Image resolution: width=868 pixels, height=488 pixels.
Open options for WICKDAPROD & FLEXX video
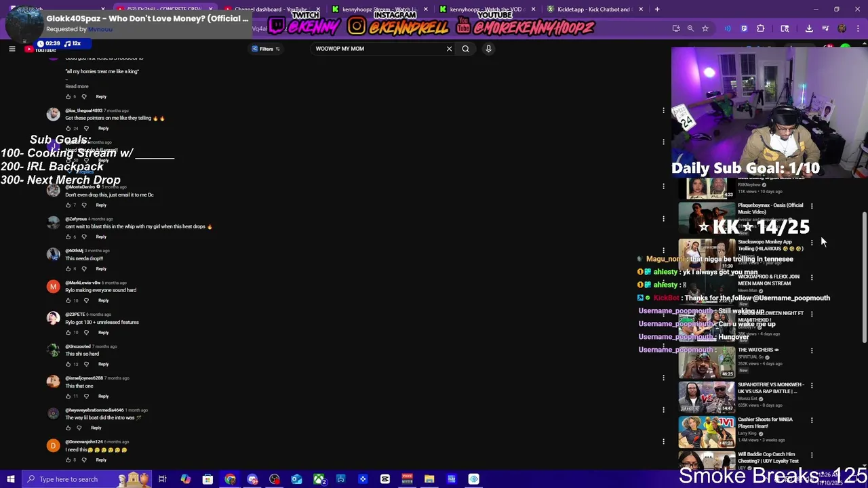pyautogui.click(x=812, y=277)
